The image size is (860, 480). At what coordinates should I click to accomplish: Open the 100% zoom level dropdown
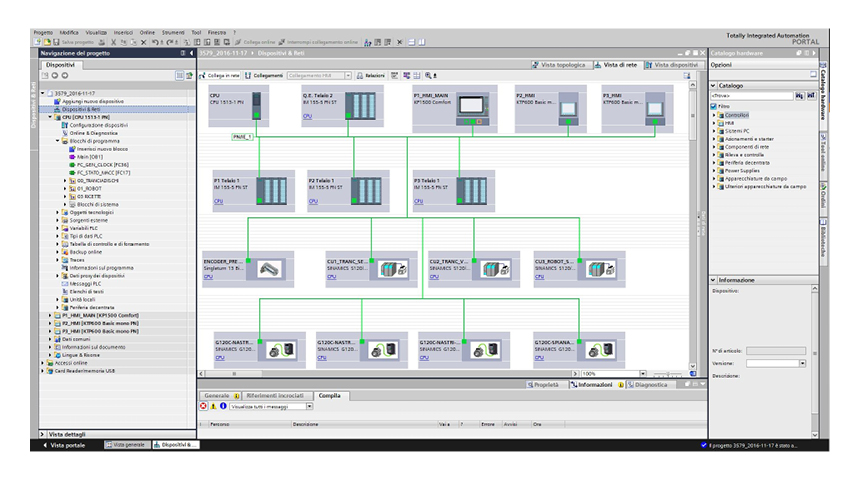tap(643, 374)
